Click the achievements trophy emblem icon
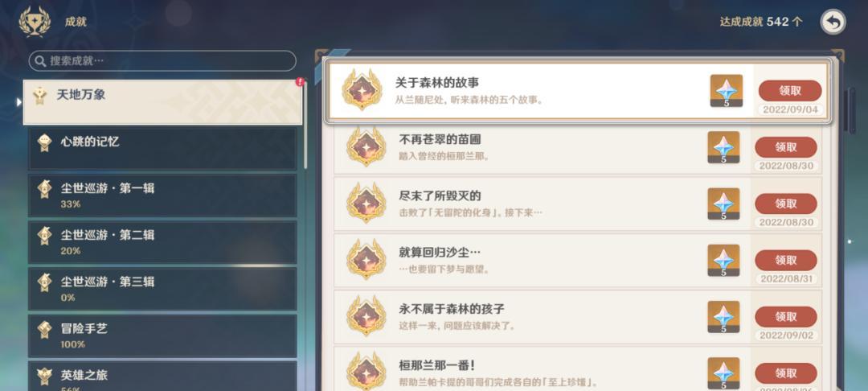The image size is (868, 391). pos(35,22)
